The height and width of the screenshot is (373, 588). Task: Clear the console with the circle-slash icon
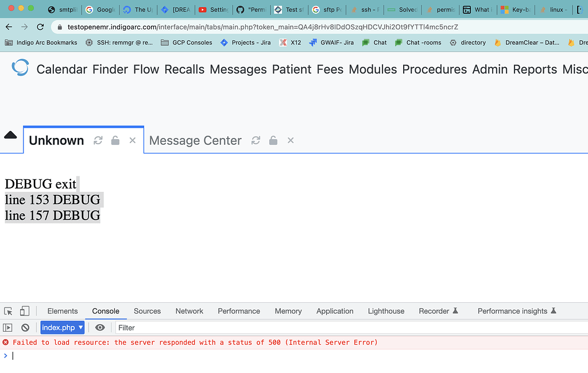pyautogui.click(x=25, y=327)
